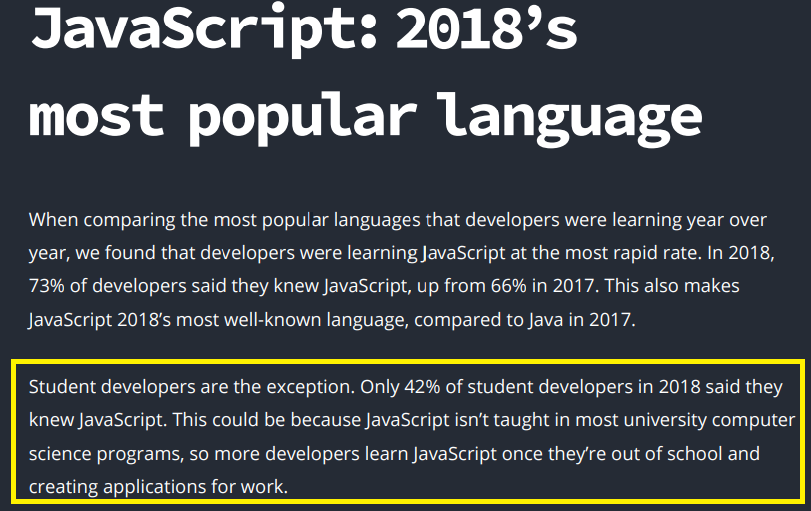Click the line "JavaScript 2018's most well-known language"
Screen dimensions: 811x511
coord(332,320)
